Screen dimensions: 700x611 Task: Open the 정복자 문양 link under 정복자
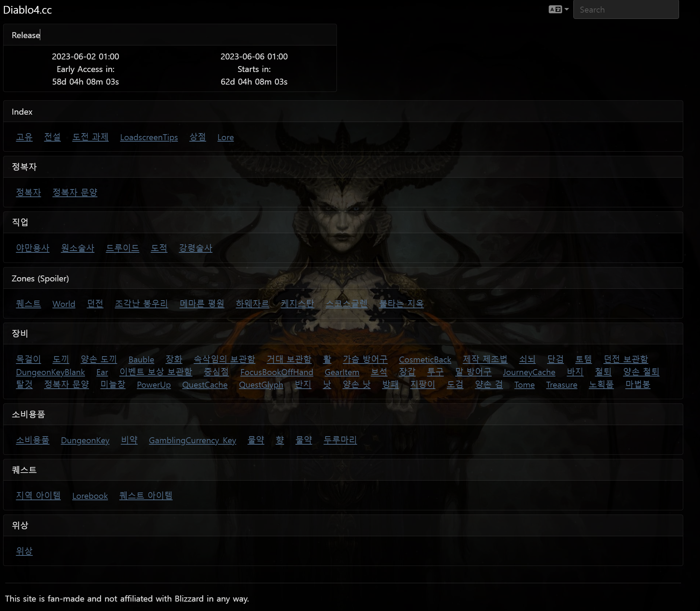[75, 193]
